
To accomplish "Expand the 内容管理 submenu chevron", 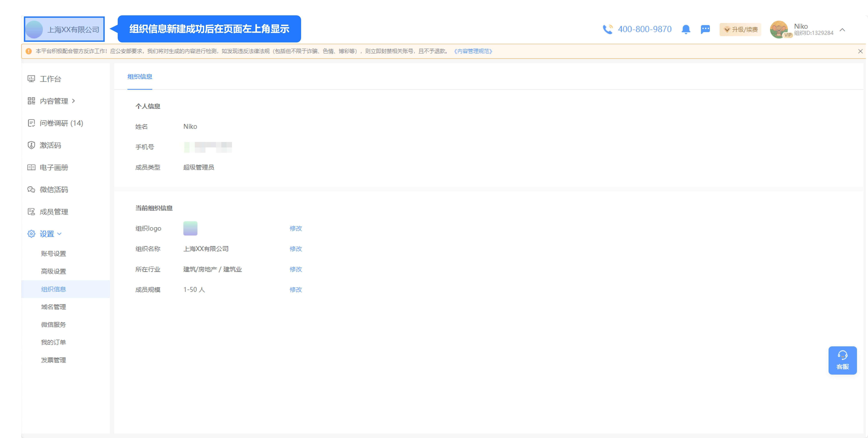I will tap(73, 101).
